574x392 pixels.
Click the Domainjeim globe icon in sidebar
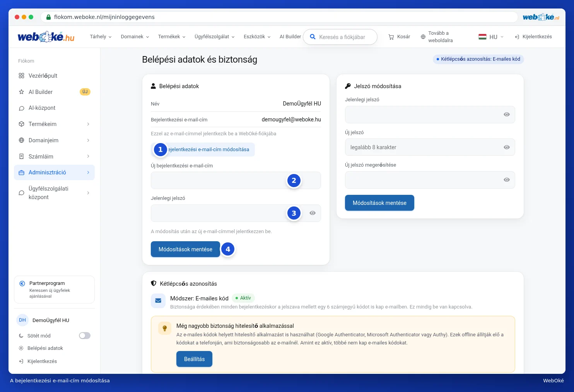click(22, 140)
